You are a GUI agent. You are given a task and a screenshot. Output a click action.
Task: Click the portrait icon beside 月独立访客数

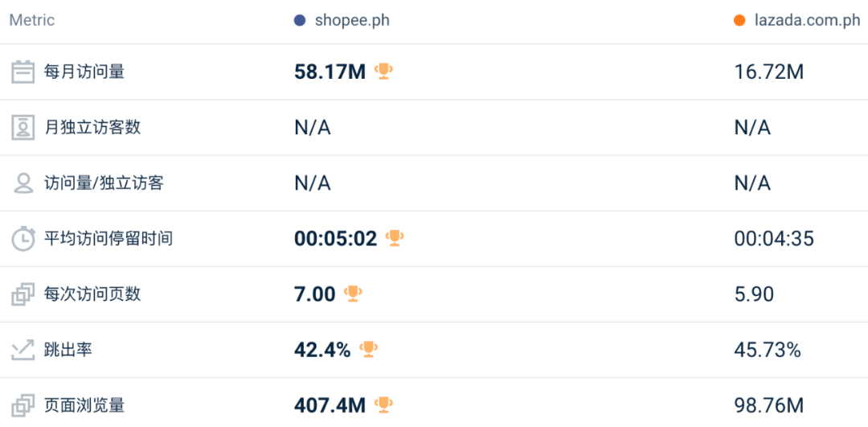[x=23, y=128]
